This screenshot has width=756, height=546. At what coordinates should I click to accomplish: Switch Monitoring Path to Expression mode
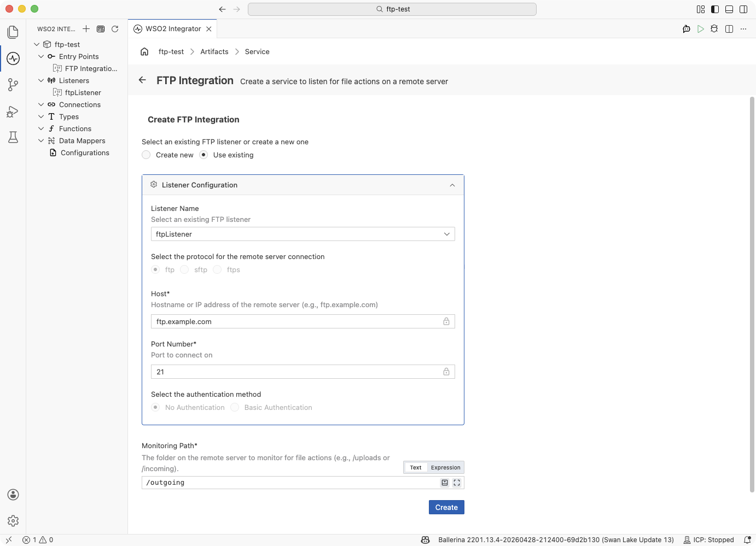[x=445, y=467]
